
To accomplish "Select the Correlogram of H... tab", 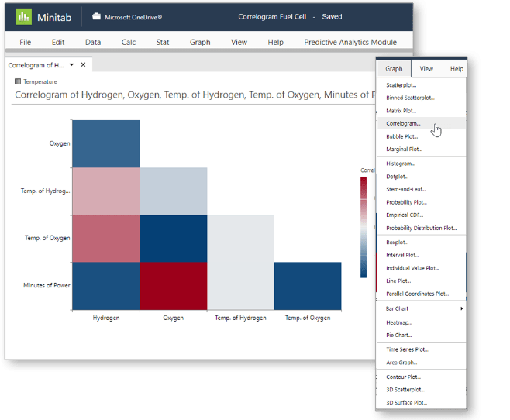I will (x=36, y=65).
